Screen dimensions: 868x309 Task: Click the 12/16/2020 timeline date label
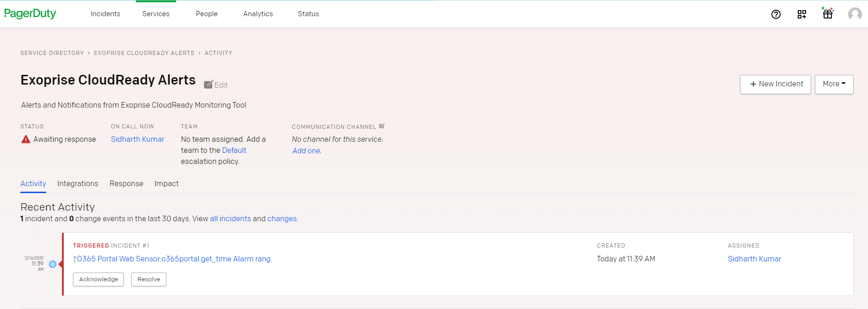coord(34,258)
